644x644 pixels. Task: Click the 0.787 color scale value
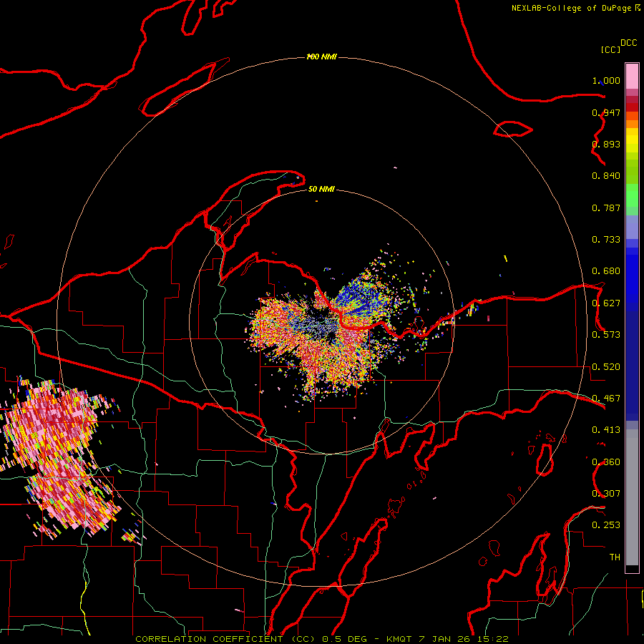(x=606, y=208)
